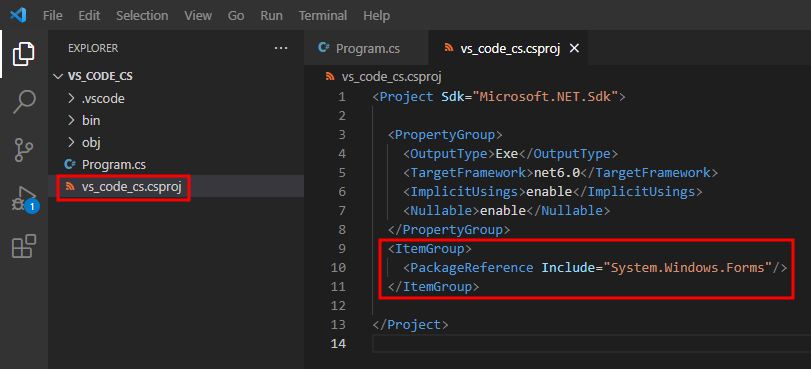Select the vs_code_cs.csproj editor tab
811x369 pixels.
(508, 49)
